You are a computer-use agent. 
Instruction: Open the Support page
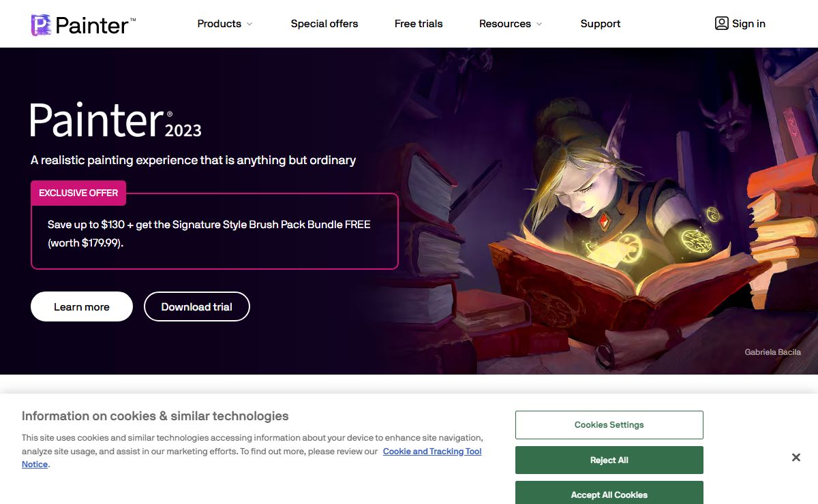pyautogui.click(x=601, y=24)
